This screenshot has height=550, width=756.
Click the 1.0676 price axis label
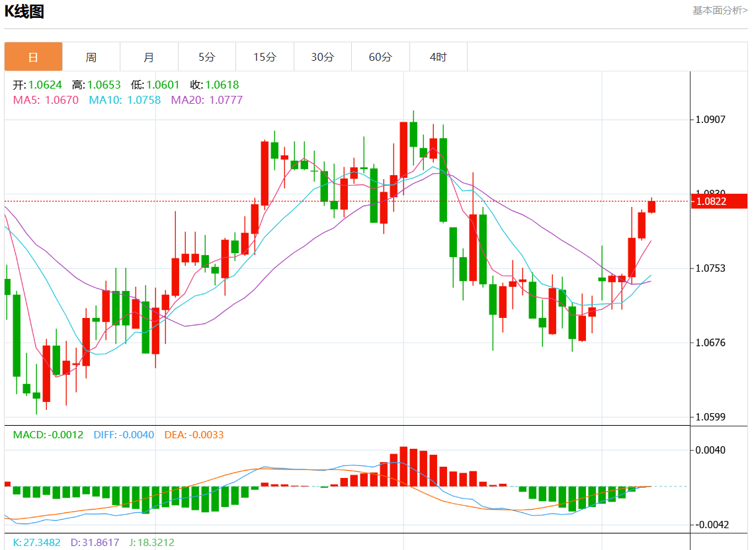(710, 342)
